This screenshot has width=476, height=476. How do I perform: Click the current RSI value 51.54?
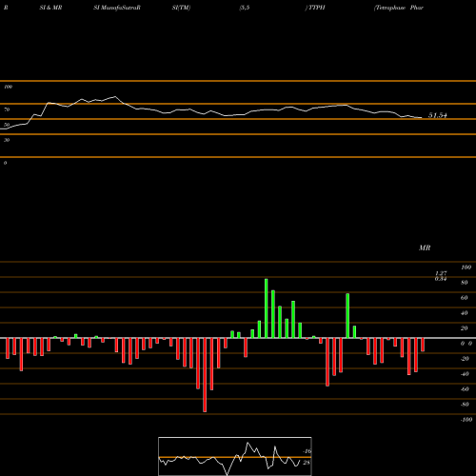pyautogui.click(x=438, y=115)
